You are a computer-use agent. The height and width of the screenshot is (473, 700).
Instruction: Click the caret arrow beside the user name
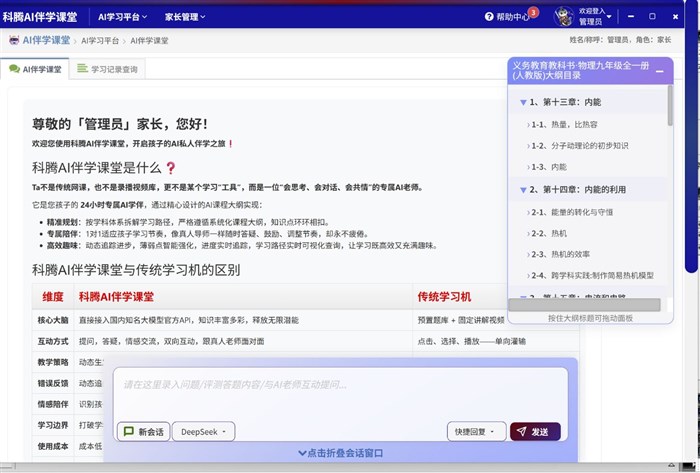tap(608, 17)
